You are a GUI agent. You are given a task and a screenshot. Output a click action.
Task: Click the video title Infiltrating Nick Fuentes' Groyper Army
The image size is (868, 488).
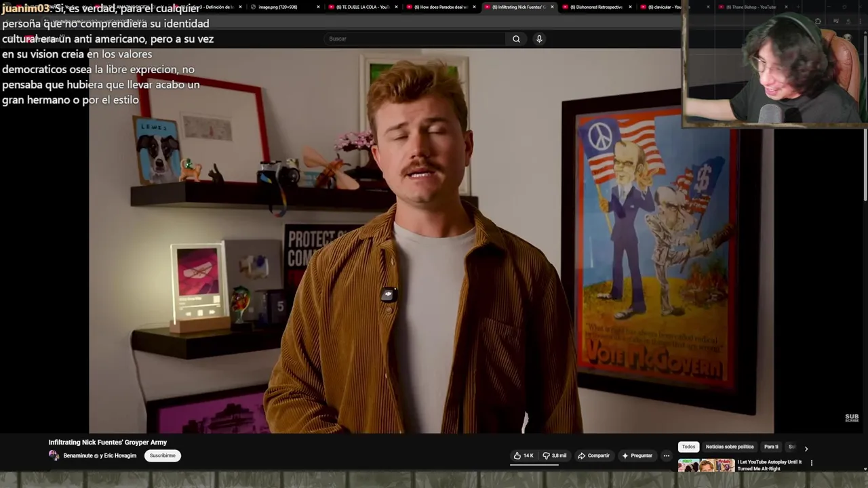coord(107,442)
